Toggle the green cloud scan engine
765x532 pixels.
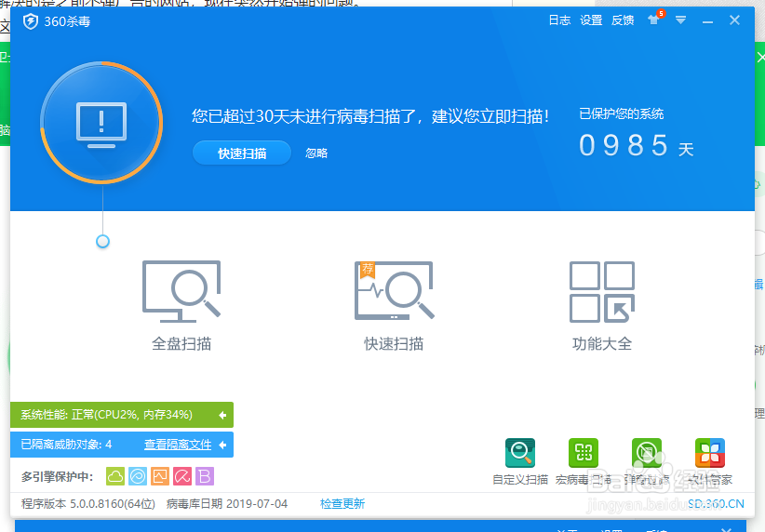[115, 476]
